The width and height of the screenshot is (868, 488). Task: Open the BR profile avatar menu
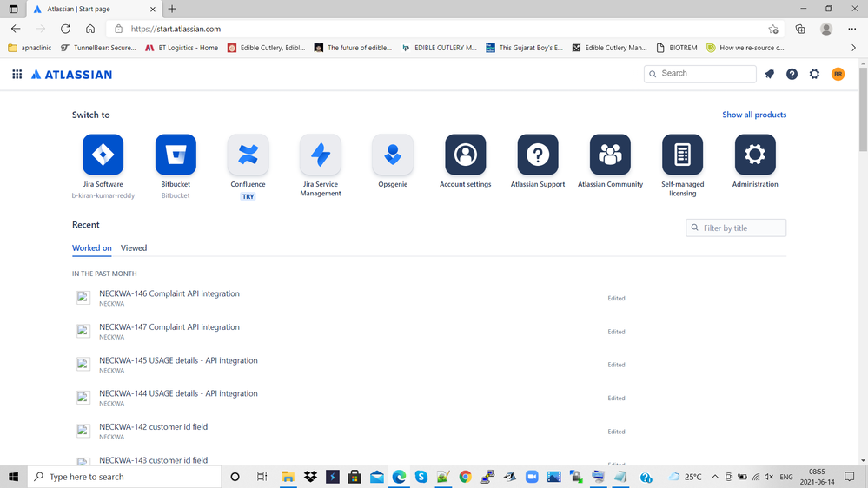[838, 74]
